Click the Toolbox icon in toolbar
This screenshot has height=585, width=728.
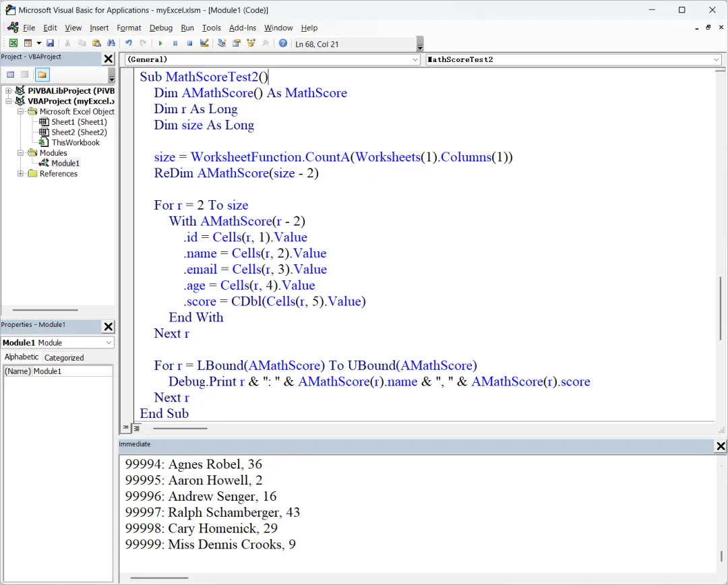[266, 43]
